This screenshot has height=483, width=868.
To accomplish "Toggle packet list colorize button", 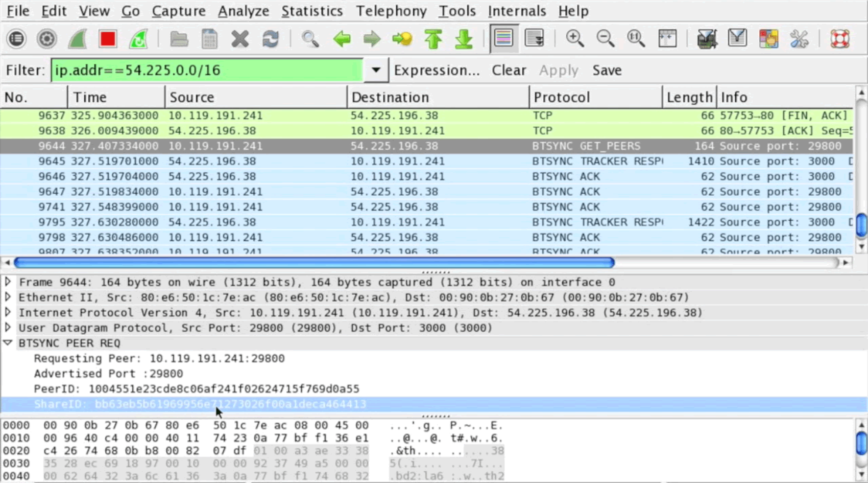I will tap(503, 39).
